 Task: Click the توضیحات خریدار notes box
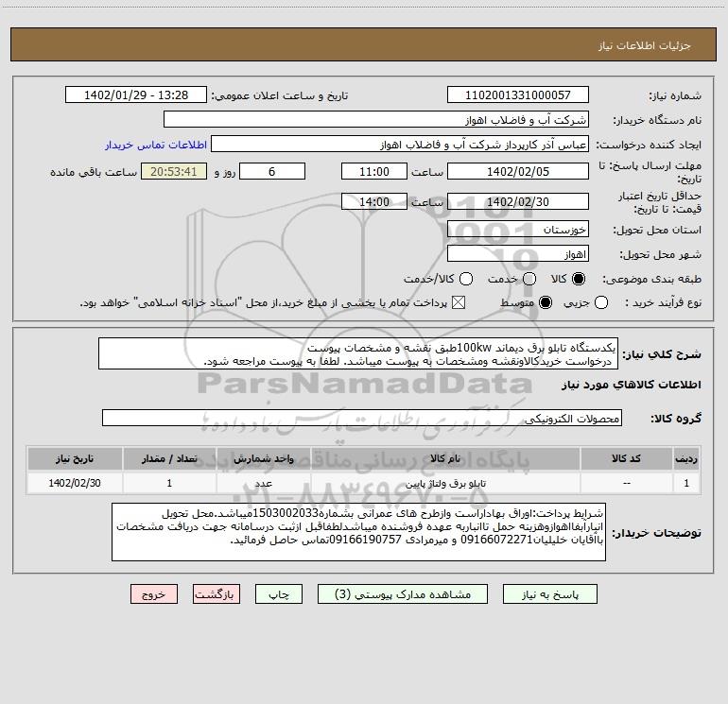click(x=359, y=532)
